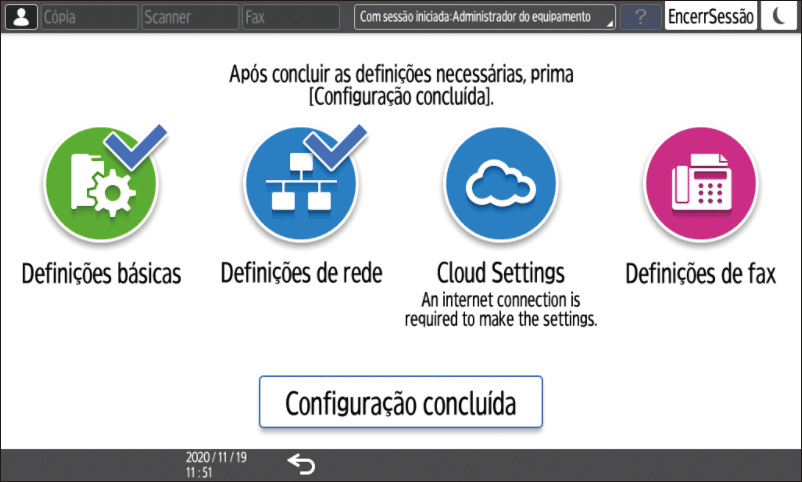This screenshot has height=482, width=802.
Task: Select the Definições de rede text label
Action: (x=301, y=273)
